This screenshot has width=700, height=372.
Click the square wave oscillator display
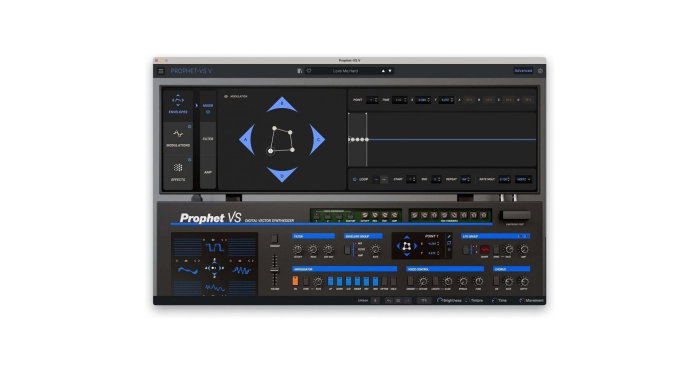pos(214,247)
